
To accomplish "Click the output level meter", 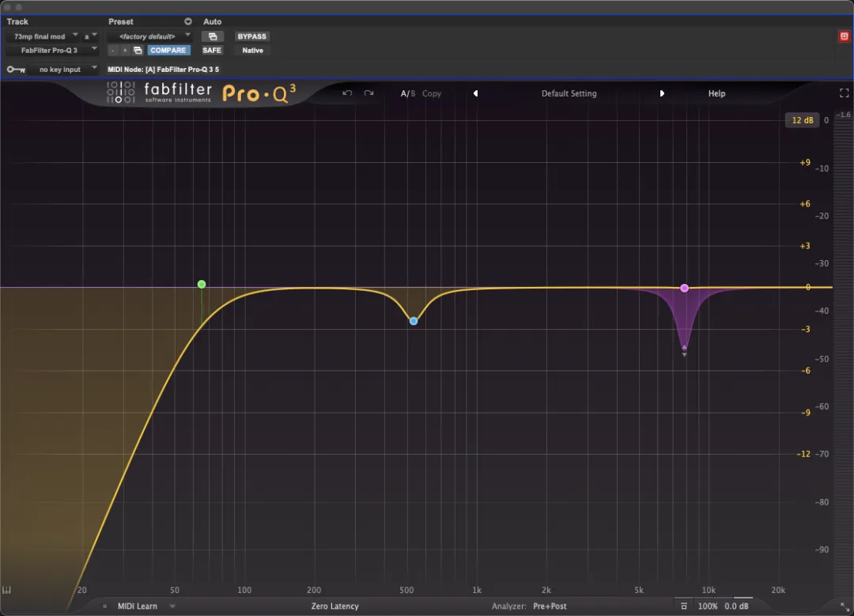I will point(844,354).
